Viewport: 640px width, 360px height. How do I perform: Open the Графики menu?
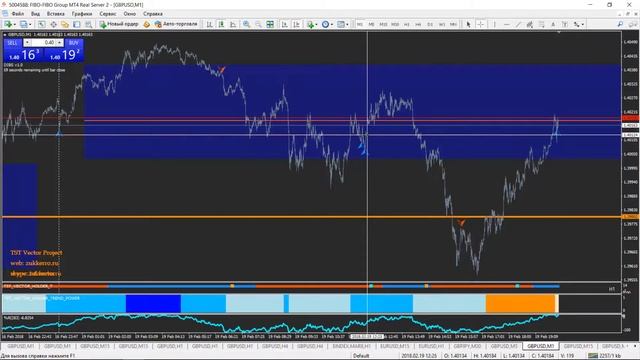point(82,14)
